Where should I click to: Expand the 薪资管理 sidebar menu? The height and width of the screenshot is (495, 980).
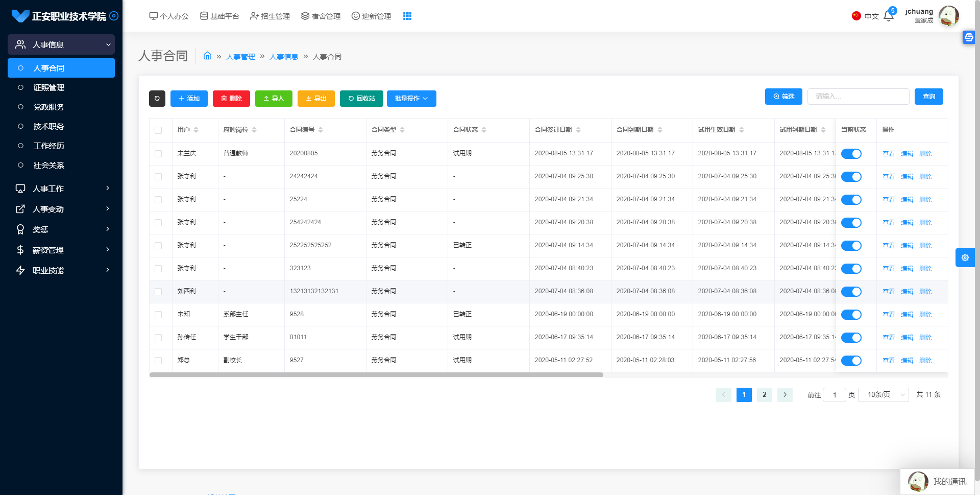(61, 250)
